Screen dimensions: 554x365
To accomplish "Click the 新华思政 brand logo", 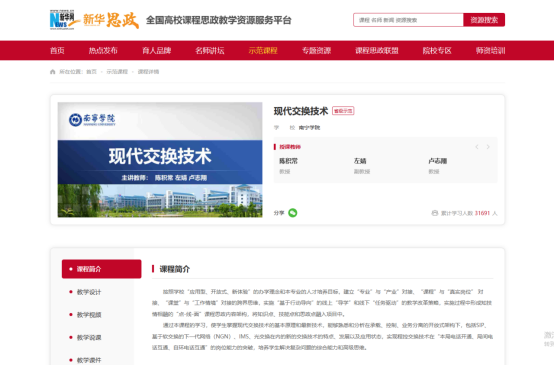I will coord(111,20).
